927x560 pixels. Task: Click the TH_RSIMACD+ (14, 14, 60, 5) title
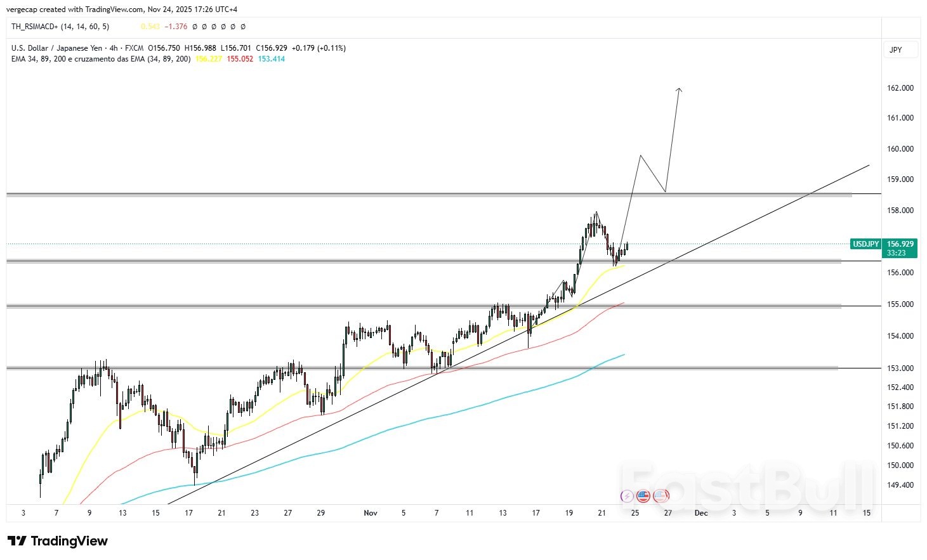tap(60, 27)
